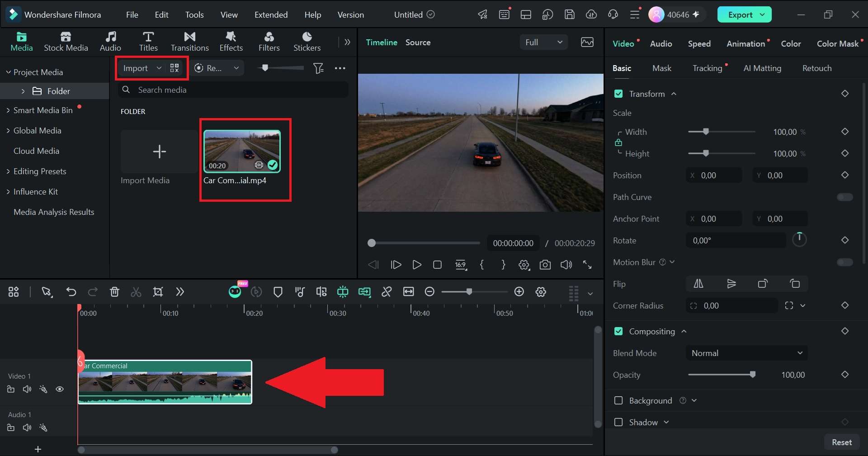
Task: Open the File menu
Action: click(132, 14)
